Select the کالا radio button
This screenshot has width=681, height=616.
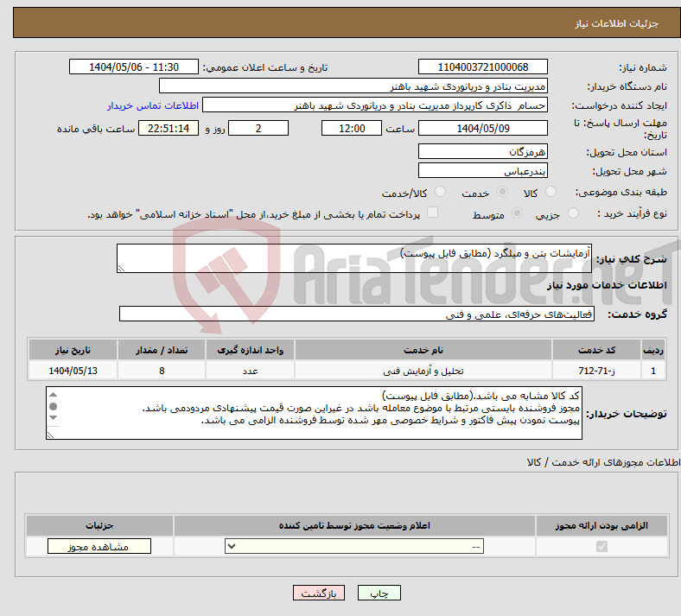551,192
